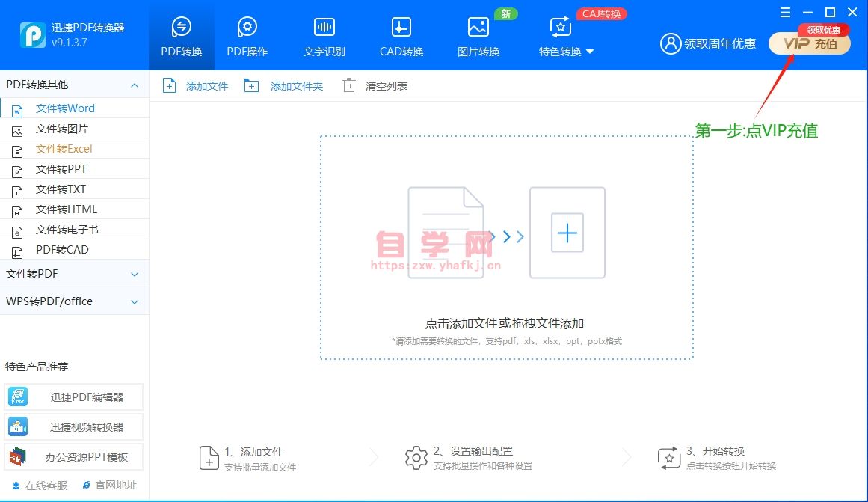Launch 迅捷PDF编辑器 recommended product

pyautogui.click(x=74, y=397)
